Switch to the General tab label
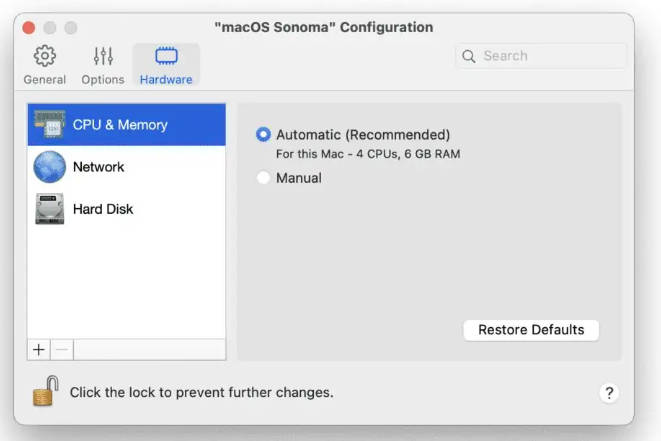 pyautogui.click(x=45, y=80)
